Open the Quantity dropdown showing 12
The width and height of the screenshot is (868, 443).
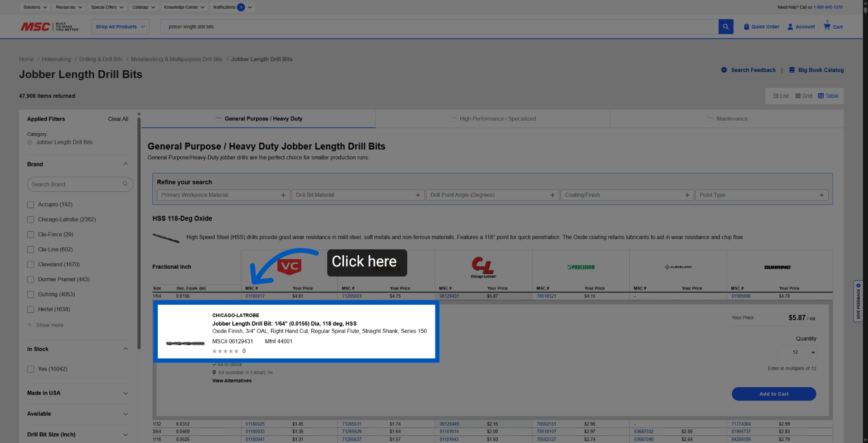click(x=797, y=352)
